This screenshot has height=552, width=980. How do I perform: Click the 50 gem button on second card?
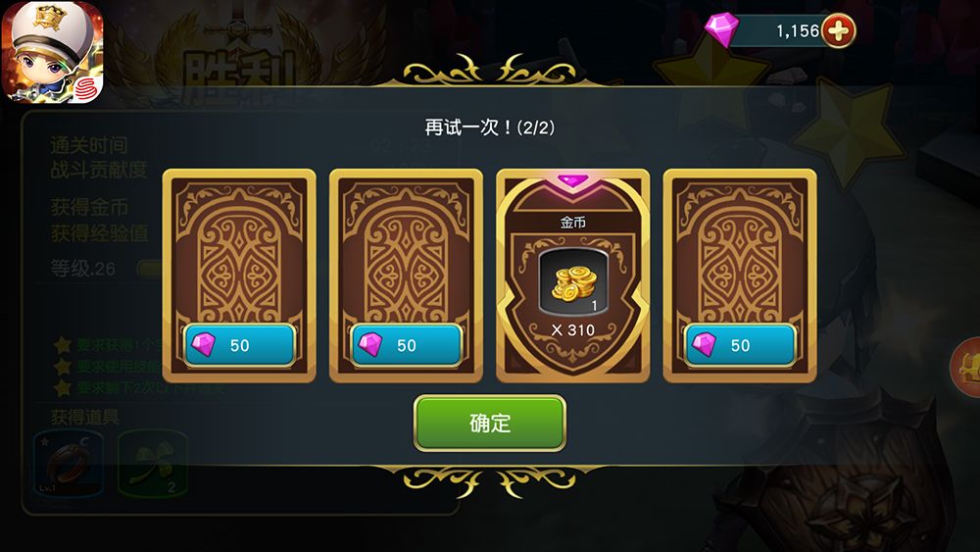pos(407,345)
